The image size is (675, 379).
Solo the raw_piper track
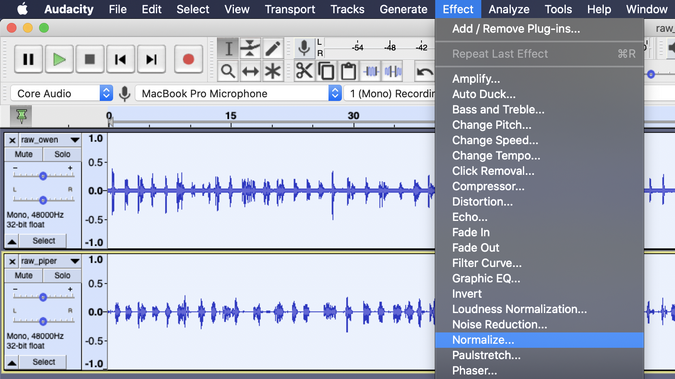click(62, 275)
